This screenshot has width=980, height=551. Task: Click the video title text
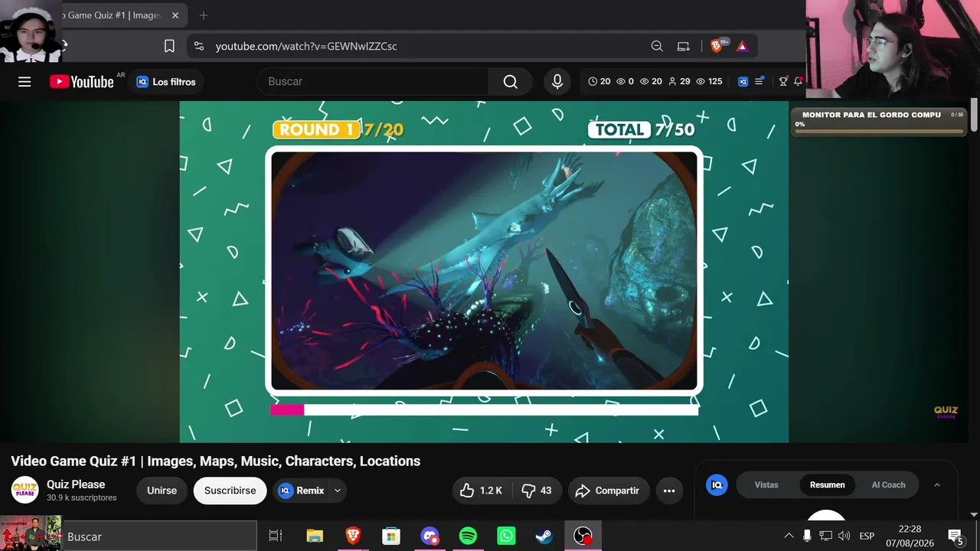(x=216, y=461)
